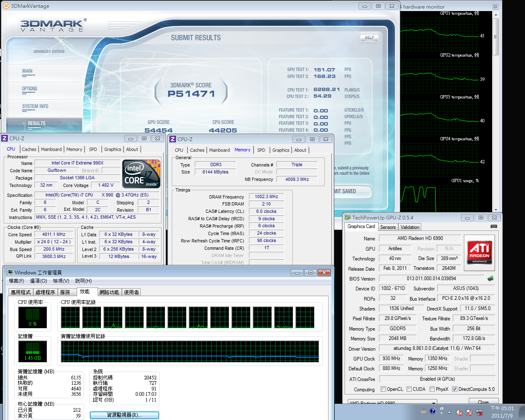525x420 pixels.
Task: Switch to Caches tab in left CPU-Z
Action: [29, 149]
